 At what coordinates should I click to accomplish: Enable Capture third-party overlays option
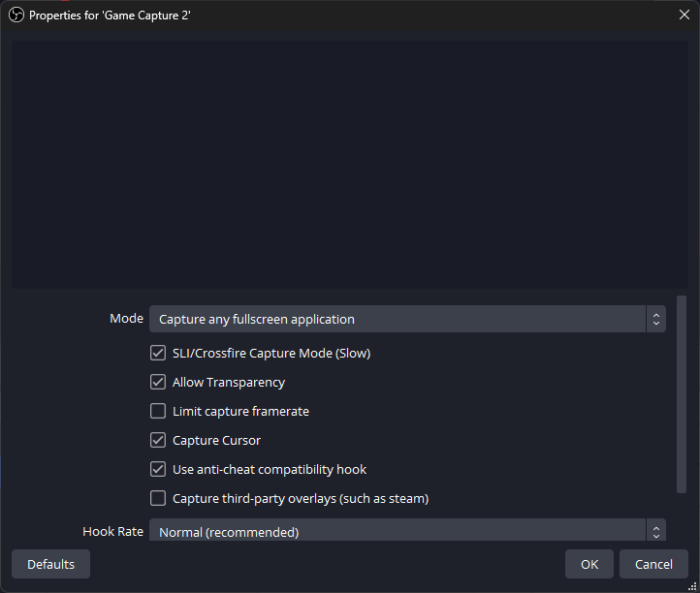(158, 498)
